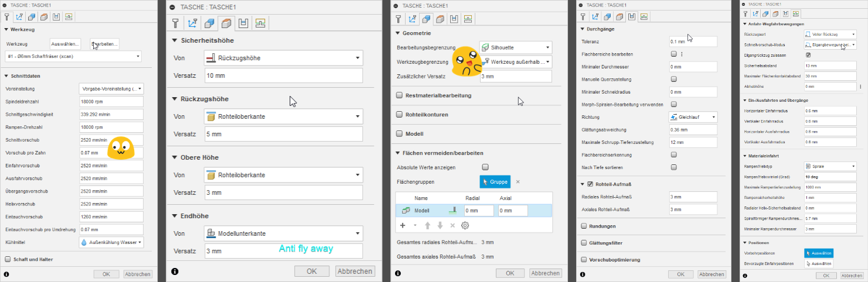This screenshot has width=868, height=282.
Task: Open the three-dot menu beside Abhebehöhe field
Action: (x=860, y=87)
